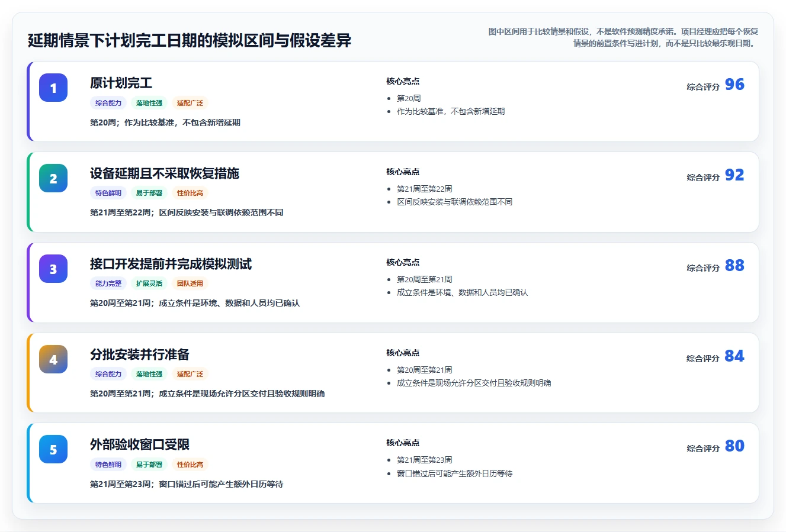The width and height of the screenshot is (786, 532).
Task: Click the 团队适用 tag
Action: point(190,283)
